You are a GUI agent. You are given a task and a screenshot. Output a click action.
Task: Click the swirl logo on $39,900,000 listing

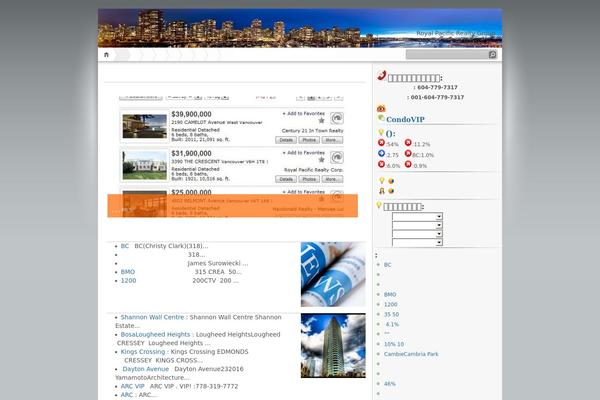pos(337,118)
